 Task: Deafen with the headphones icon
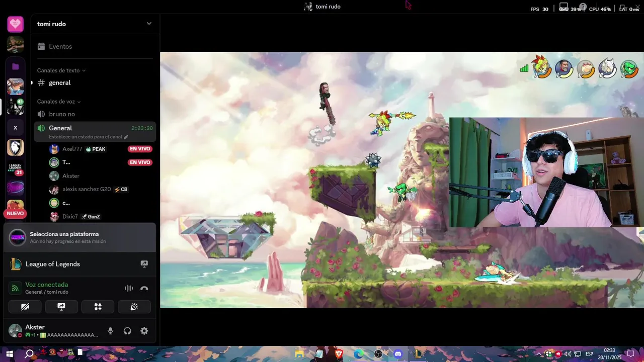pos(127,331)
